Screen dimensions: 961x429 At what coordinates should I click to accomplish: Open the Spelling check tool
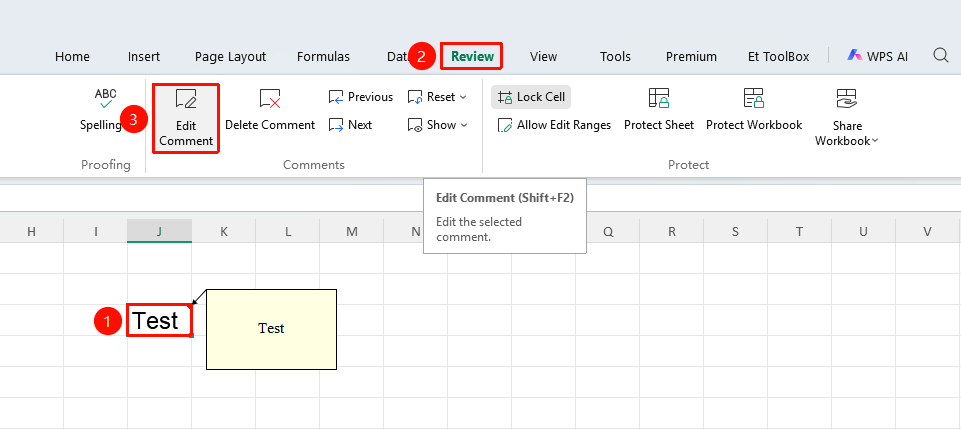click(102, 110)
